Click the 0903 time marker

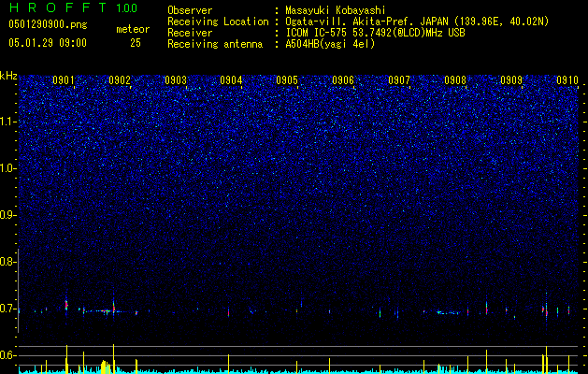[x=176, y=80]
